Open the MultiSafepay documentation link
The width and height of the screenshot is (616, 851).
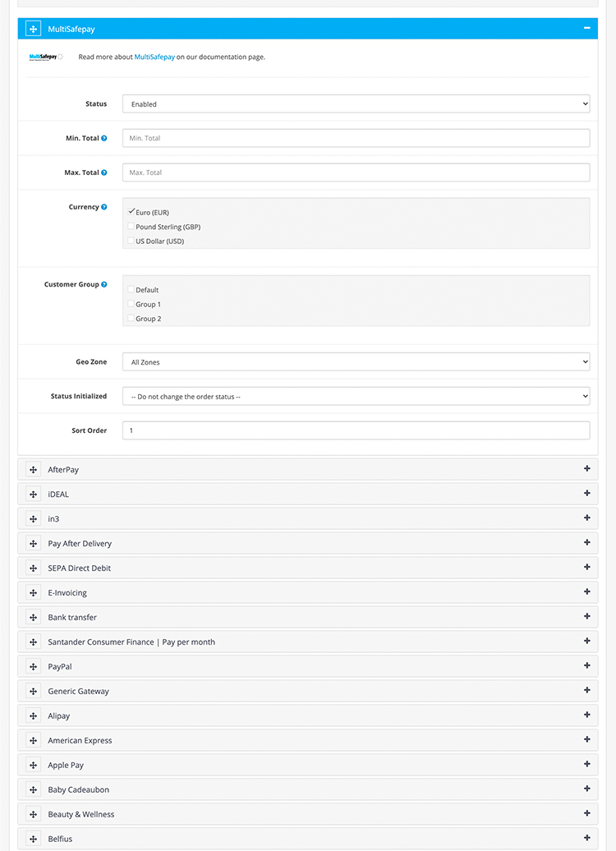coord(154,57)
